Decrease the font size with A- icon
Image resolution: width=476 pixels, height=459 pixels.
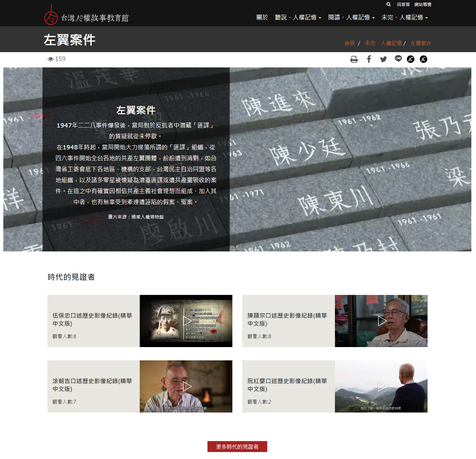pos(424,59)
